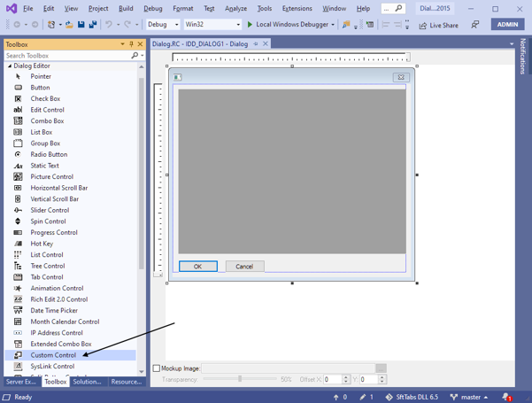Click the OK button in dialog
The width and height of the screenshot is (532, 403).
(198, 267)
